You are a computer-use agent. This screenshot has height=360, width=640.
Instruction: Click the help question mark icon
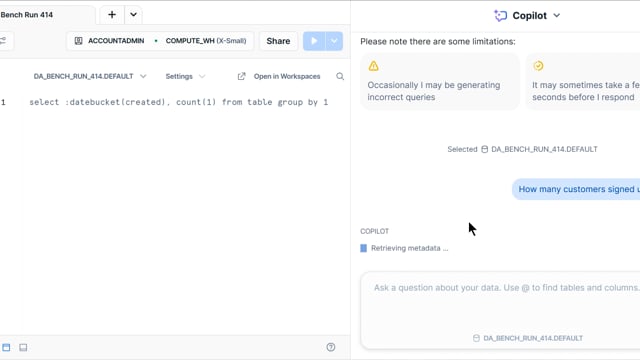coord(331,347)
